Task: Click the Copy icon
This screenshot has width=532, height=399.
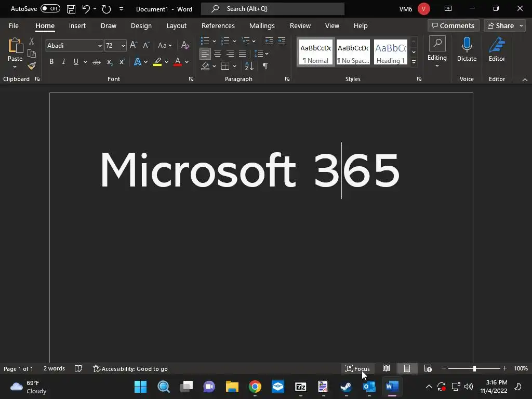Action: point(32,54)
